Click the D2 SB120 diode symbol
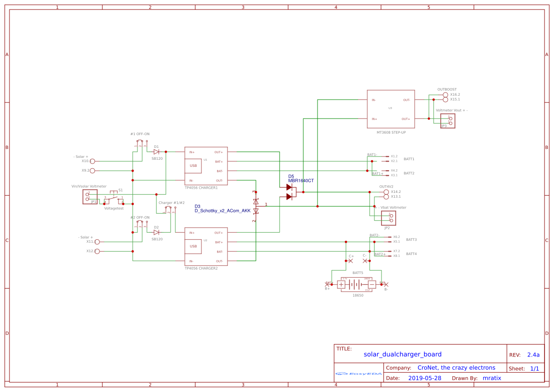This screenshot has width=554, height=392. pos(156,232)
